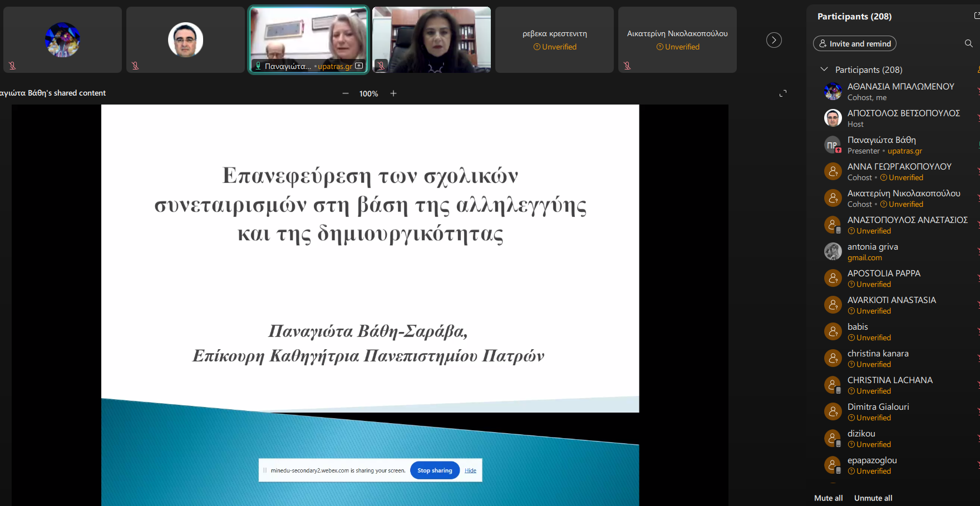Toggle muted mic on first video tile
This screenshot has height=506, width=980.
(x=12, y=66)
